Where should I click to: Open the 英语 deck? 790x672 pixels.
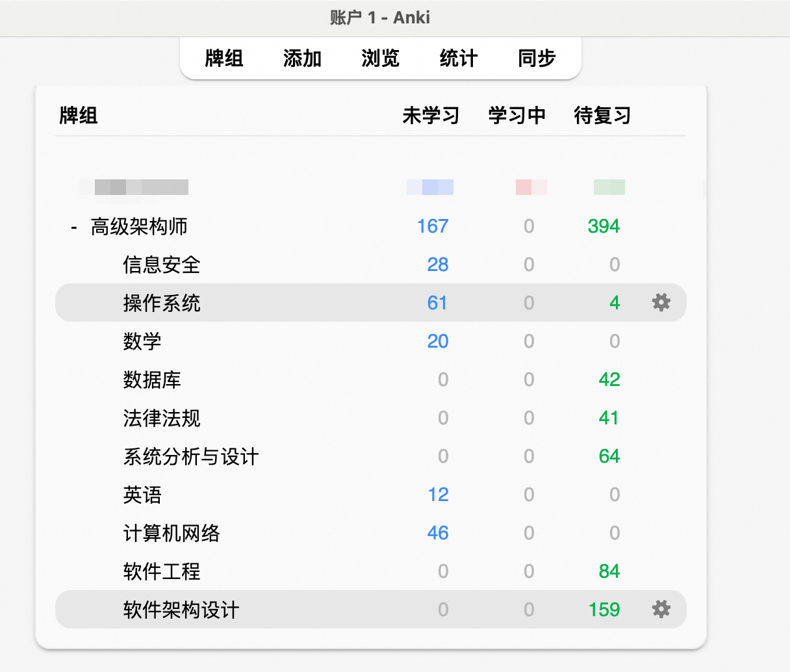pos(142,495)
